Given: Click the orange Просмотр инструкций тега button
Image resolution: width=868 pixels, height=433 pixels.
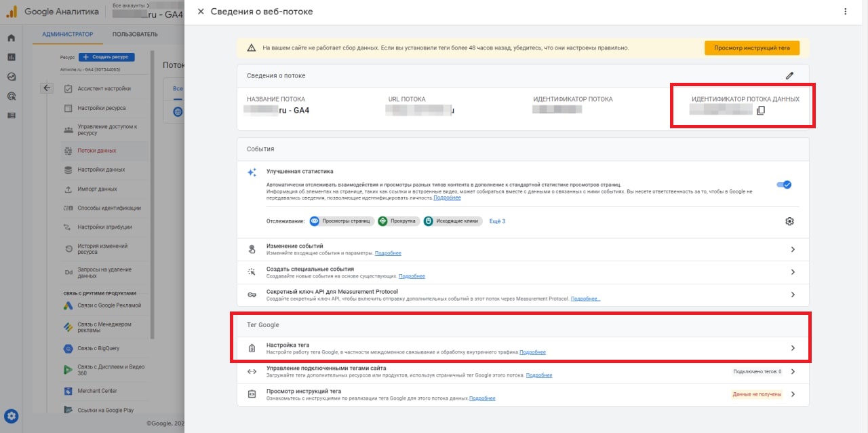Looking at the screenshot, I should pos(752,48).
